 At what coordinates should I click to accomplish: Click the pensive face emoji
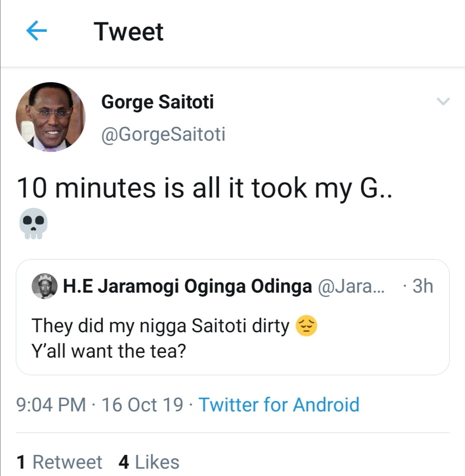click(x=307, y=327)
